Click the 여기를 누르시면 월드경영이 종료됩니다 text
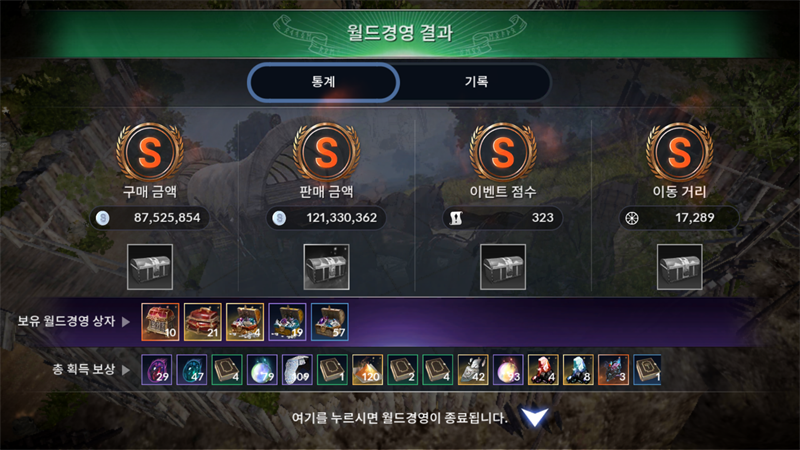800x450 pixels. point(399,418)
